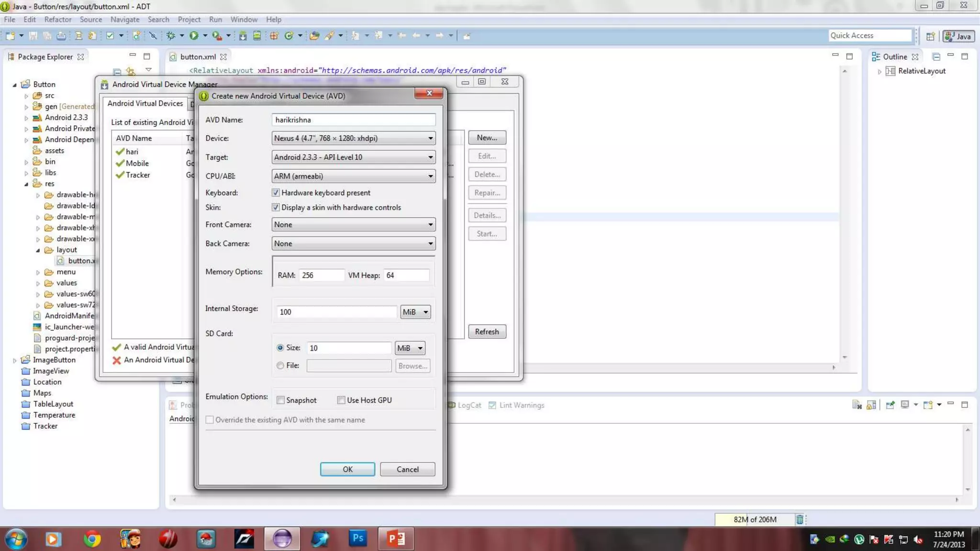Open the Refactor menu

(57, 20)
